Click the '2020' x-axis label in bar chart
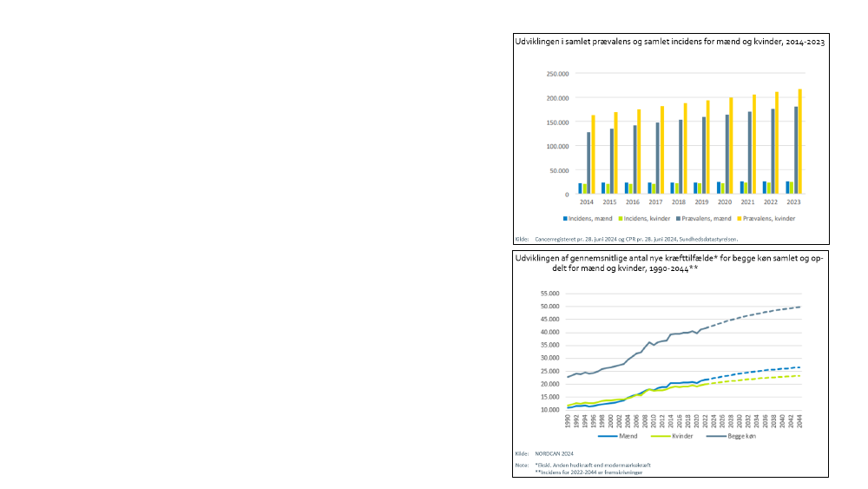The height and width of the screenshot is (489, 868). (x=725, y=202)
